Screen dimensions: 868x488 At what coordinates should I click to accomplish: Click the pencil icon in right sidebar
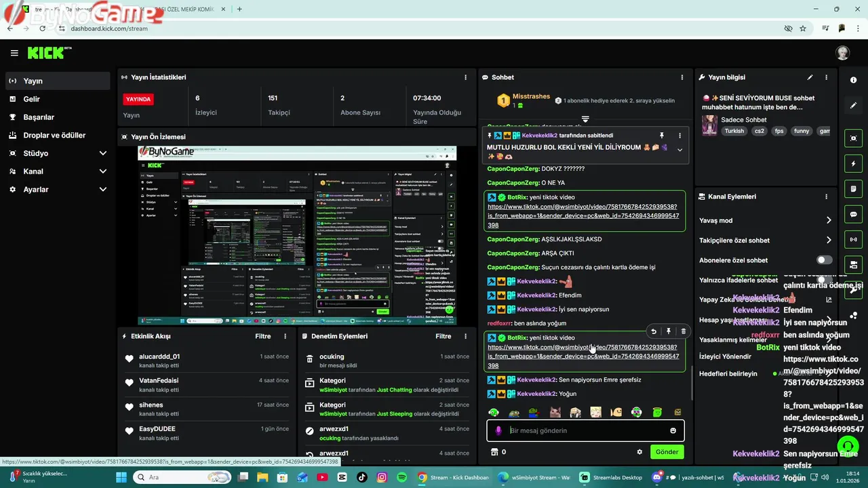(853, 106)
